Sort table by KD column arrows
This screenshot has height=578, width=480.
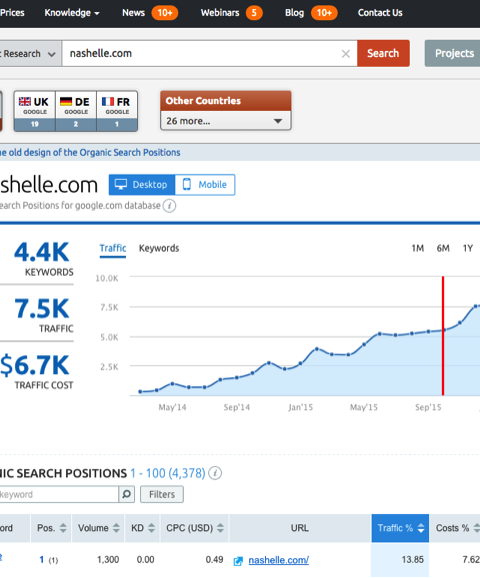point(151,528)
